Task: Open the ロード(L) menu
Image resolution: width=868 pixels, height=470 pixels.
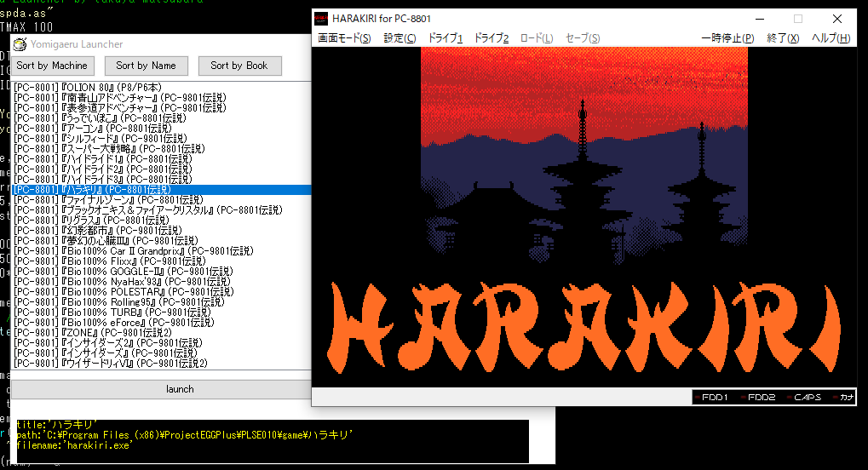Action: (x=537, y=38)
